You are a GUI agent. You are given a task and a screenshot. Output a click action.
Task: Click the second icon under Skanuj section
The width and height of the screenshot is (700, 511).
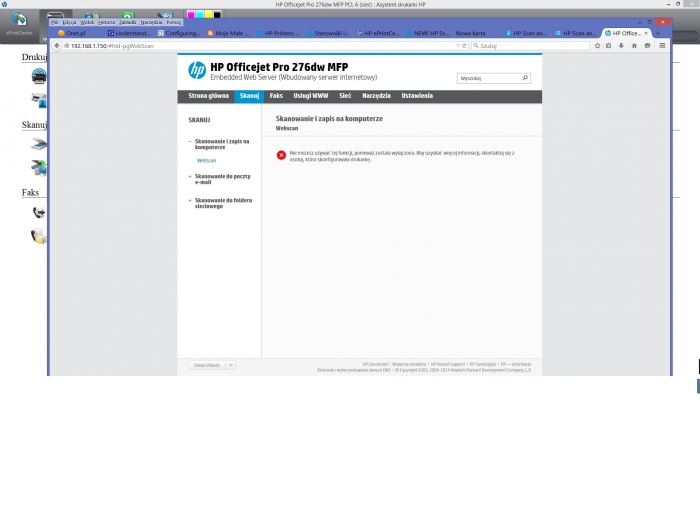[x=39, y=168]
